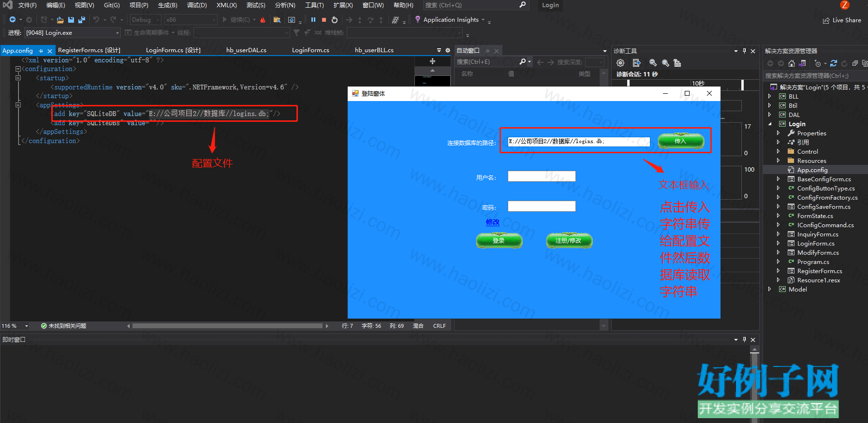Screen dimensions: 868x423
Task: Click the 修改 link
Action: click(493, 222)
